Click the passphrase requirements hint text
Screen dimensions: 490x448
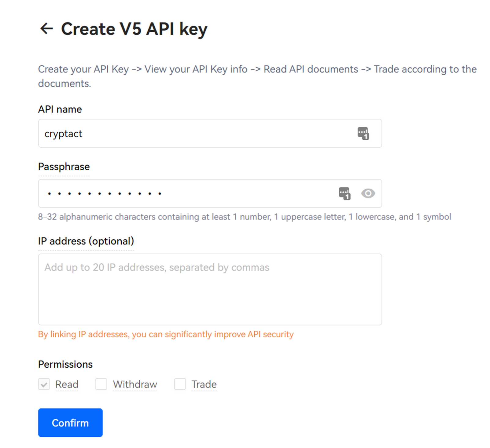pos(244,217)
